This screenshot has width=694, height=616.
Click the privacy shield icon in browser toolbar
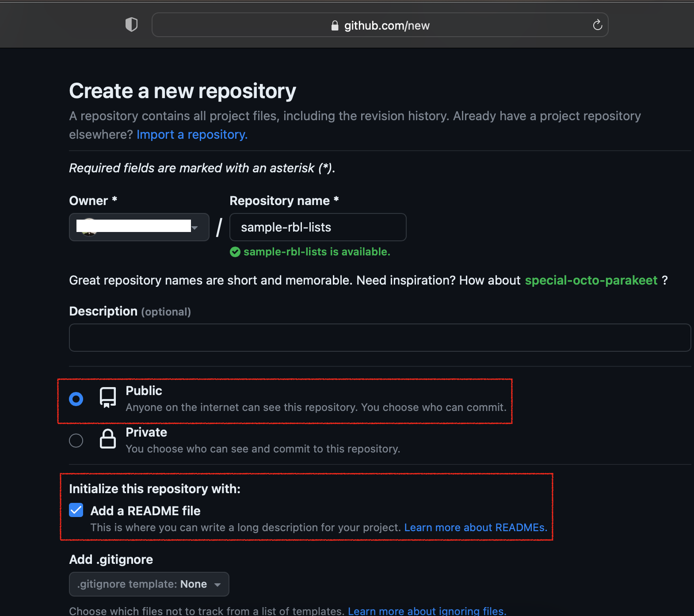click(x=131, y=25)
